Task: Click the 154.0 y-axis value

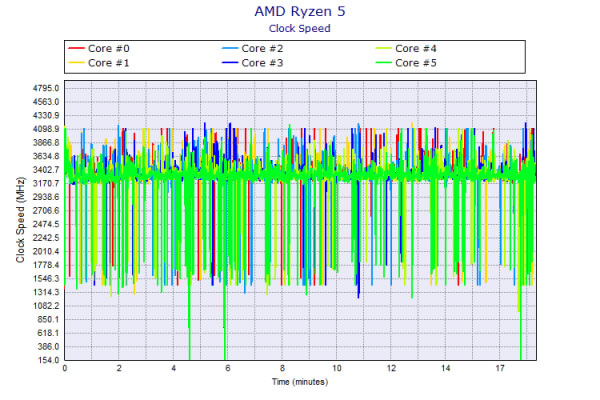Action: pos(48,360)
